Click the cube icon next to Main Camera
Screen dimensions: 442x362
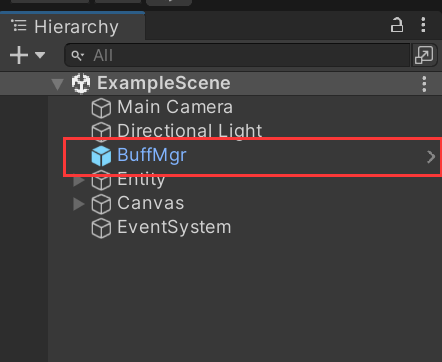click(x=101, y=108)
